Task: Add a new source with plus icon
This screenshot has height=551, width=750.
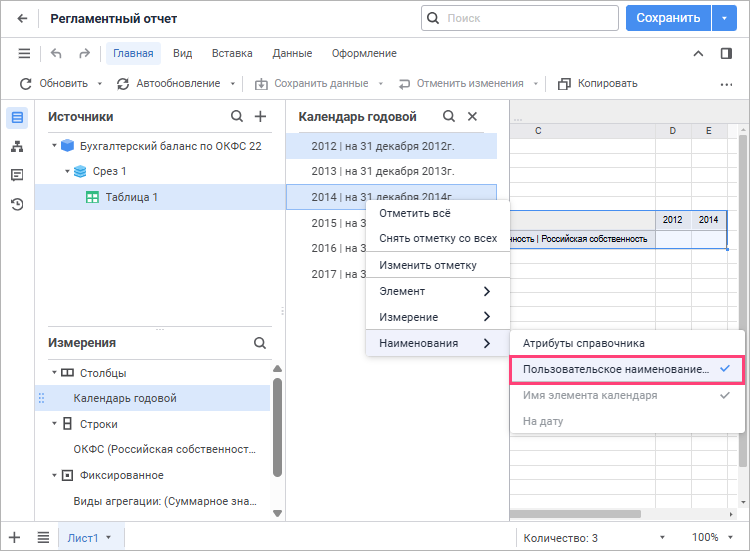Action: coord(260,116)
